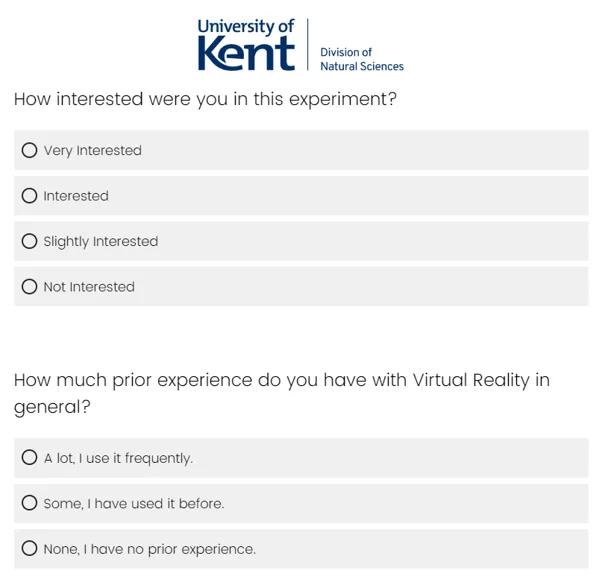The height and width of the screenshot is (585, 605).
Task: Choose radio circle for some VR experience
Action: click(30, 504)
